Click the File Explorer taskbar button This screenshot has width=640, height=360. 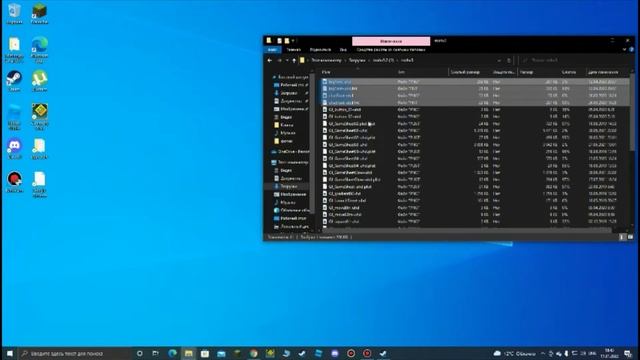click(x=189, y=353)
